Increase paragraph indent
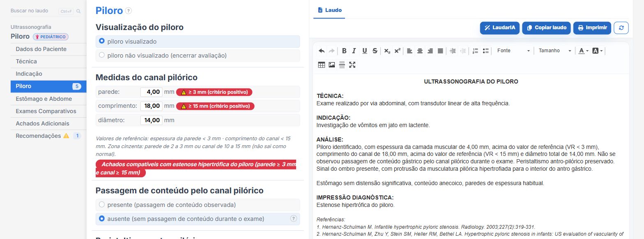Image resolution: width=644 pixels, height=239 pixels. click(453, 51)
